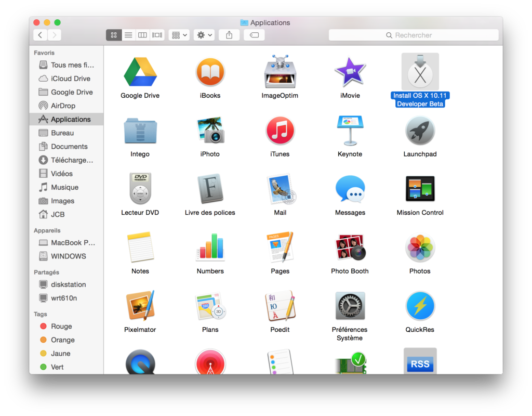Select the iTunes music icon
This screenshot has height=416, width=532.
280,131
